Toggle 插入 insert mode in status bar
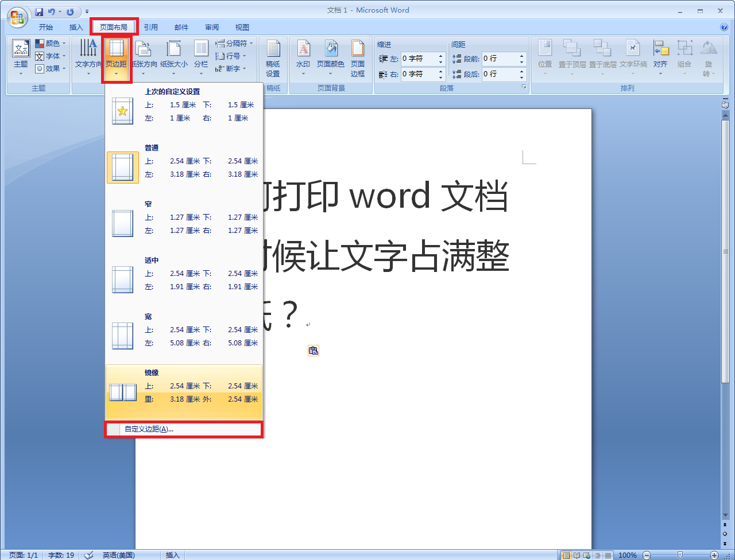 (x=173, y=555)
